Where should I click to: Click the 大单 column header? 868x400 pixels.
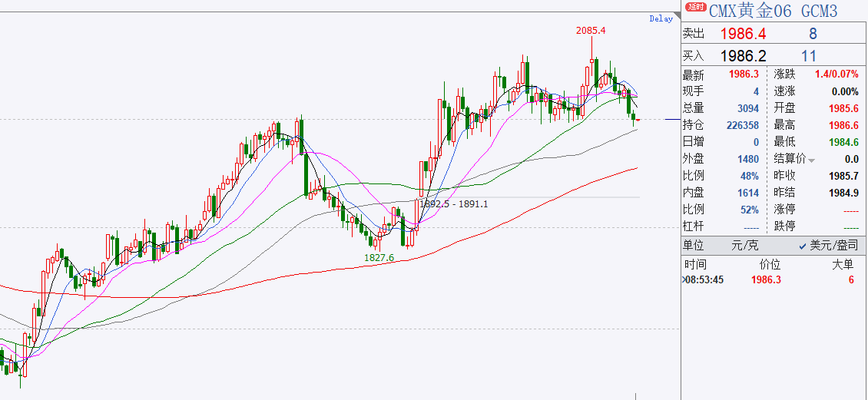(x=843, y=264)
